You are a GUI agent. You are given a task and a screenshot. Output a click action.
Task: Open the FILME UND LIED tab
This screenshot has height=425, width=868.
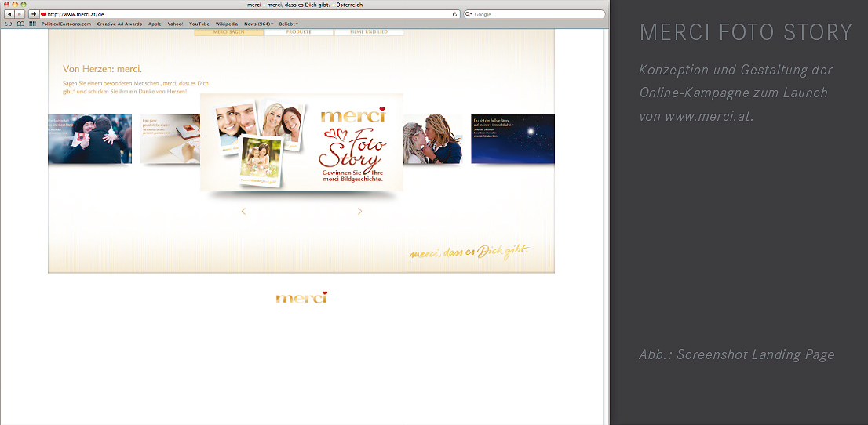(x=369, y=32)
